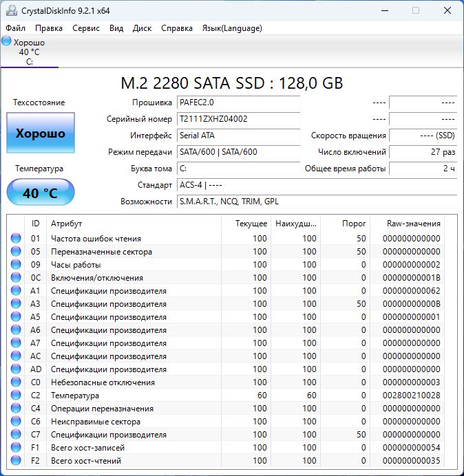Click the Общее время работы value 2 ч
464x476 pixels.
[x=423, y=168]
